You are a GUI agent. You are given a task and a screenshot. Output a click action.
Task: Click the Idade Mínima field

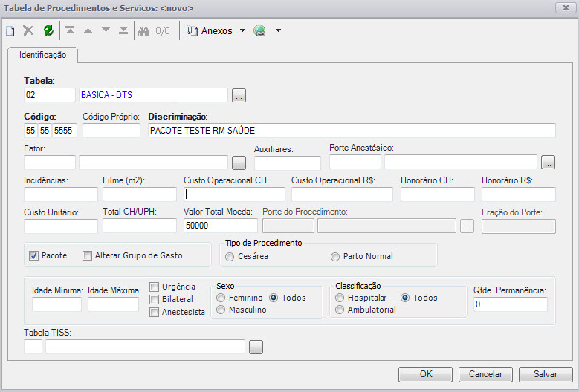coord(57,304)
